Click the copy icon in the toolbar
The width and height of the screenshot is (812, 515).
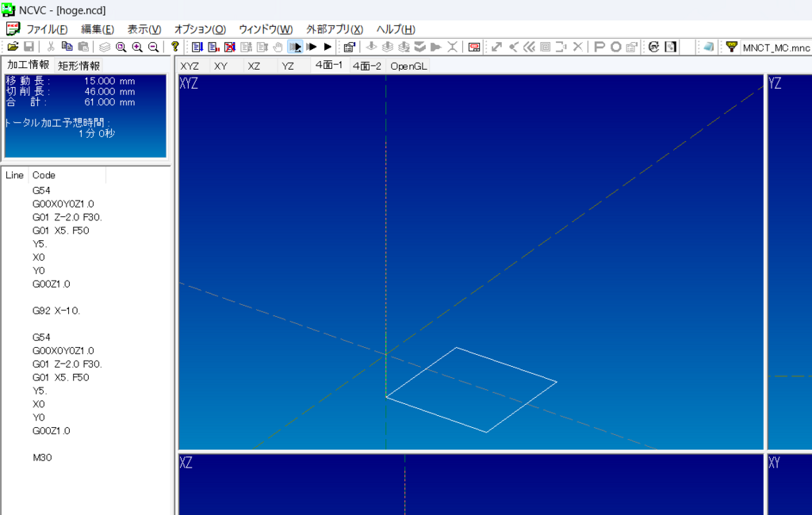click(67, 47)
